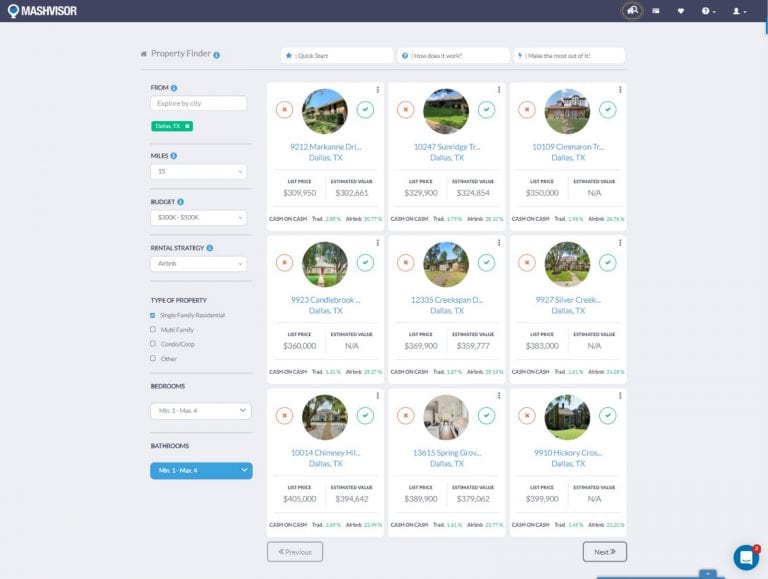Go to the Next results page
Viewport: 768px width, 579px height.
click(604, 551)
